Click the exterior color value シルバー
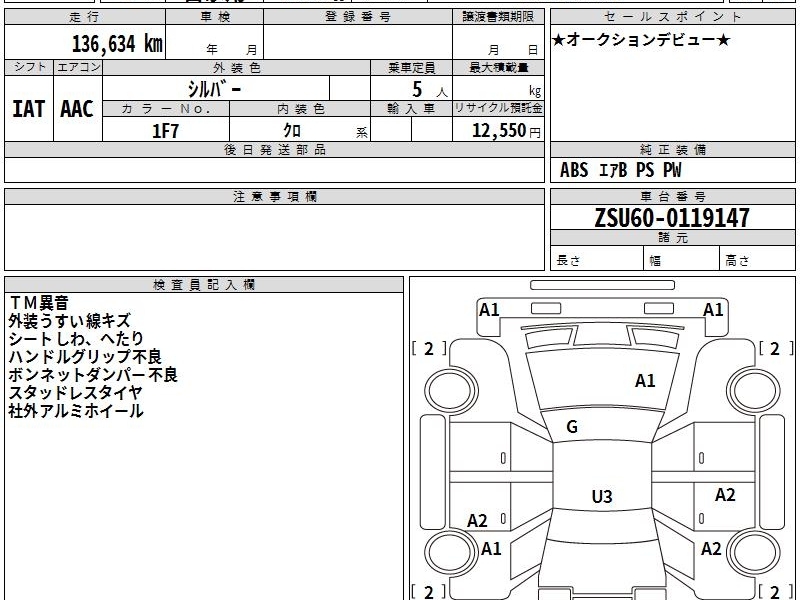Screen dimensions: 800x600 [x=214, y=90]
